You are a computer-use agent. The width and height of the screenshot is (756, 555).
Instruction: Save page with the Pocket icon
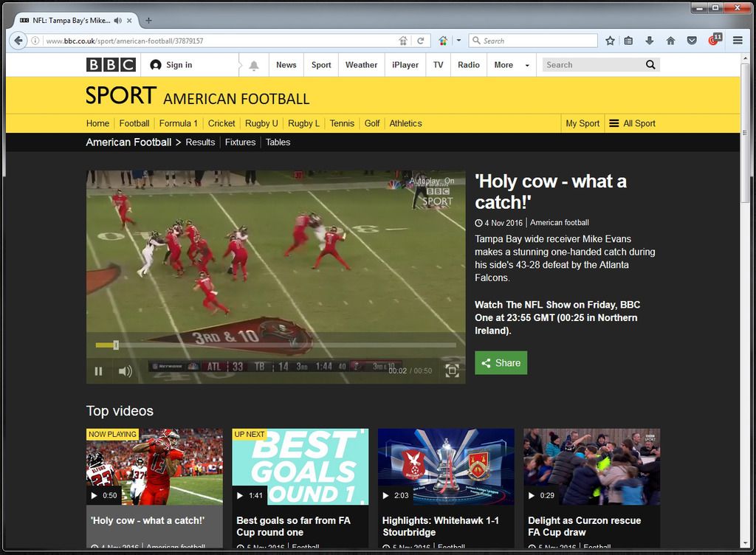click(x=692, y=41)
